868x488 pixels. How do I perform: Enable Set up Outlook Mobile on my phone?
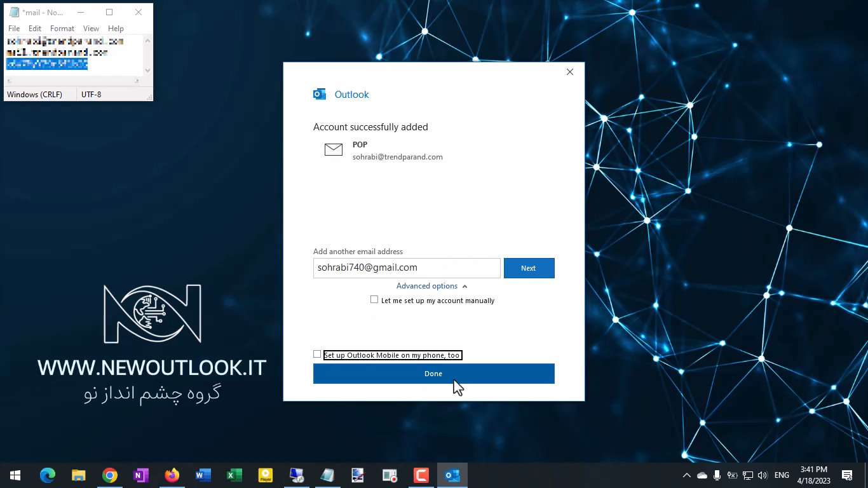[317, 355]
